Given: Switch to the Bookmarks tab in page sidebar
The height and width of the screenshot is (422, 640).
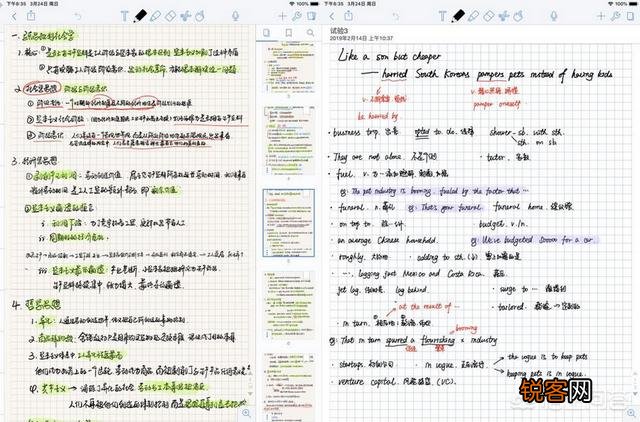Looking at the screenshot, I should pos(288,33).
